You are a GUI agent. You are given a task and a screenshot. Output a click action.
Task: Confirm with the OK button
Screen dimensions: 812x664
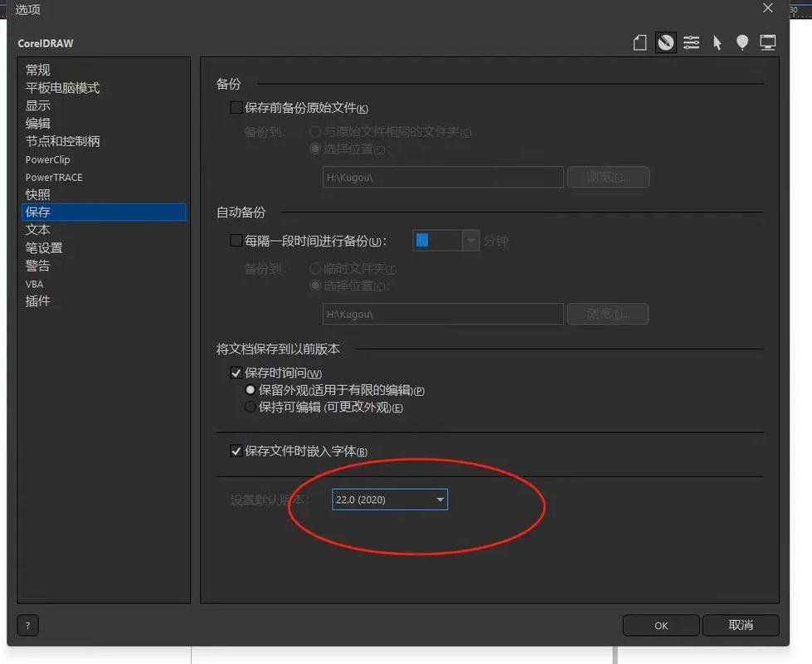point(661,626)
